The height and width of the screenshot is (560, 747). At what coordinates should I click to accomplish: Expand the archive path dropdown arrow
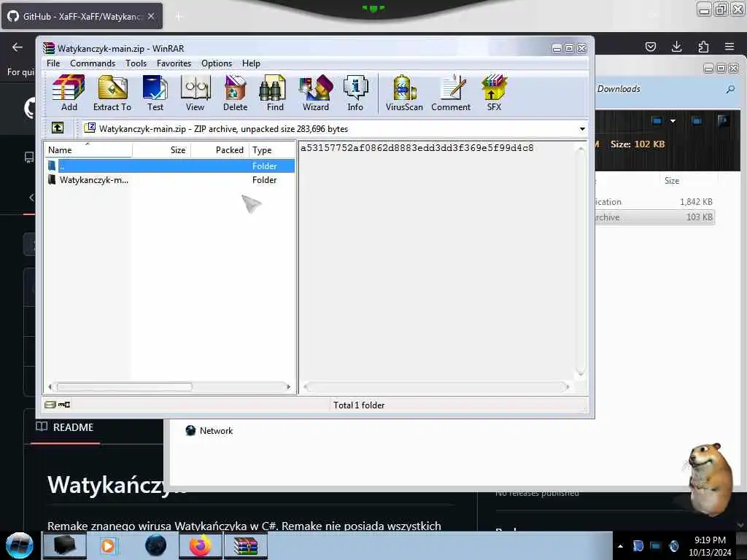tap(581, 128)
